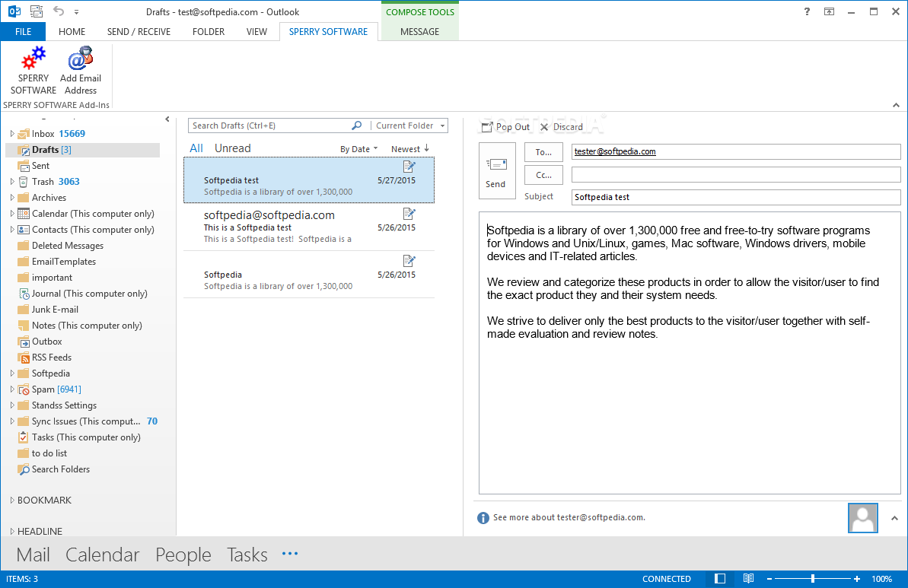Collapse the folder pane arrow
908x588 pixels.
pos(167,119)
